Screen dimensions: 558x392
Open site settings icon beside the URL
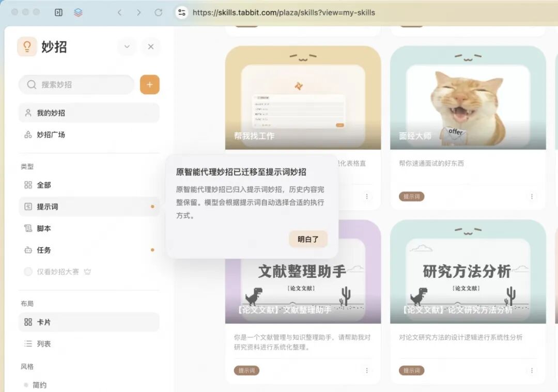click(x=182, y=12)
